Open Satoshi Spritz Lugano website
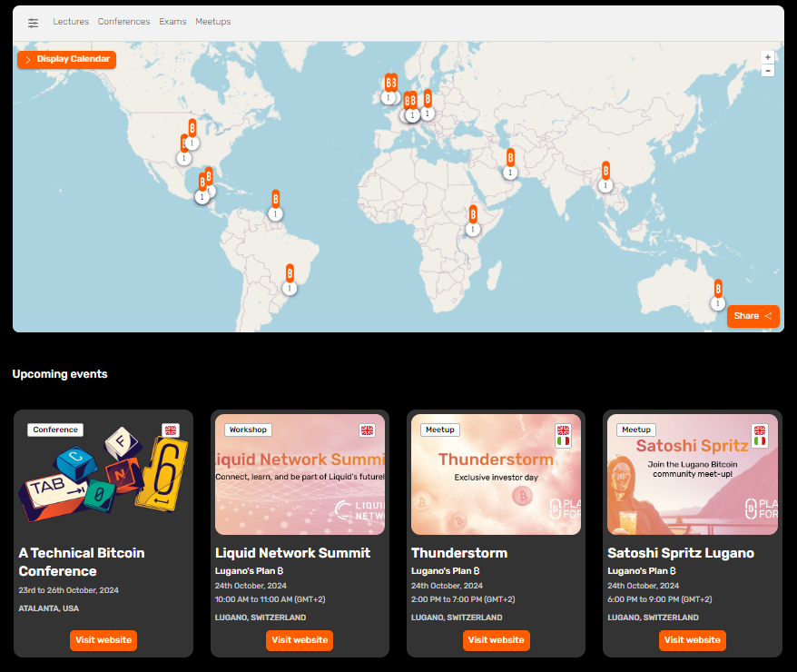 point(692,640)
